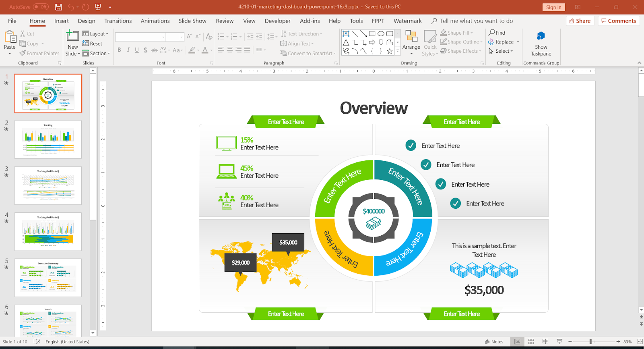Click the Save icon in Quick Access Toolbar
This screenshot has width=644, height=349.
[58, 7]
